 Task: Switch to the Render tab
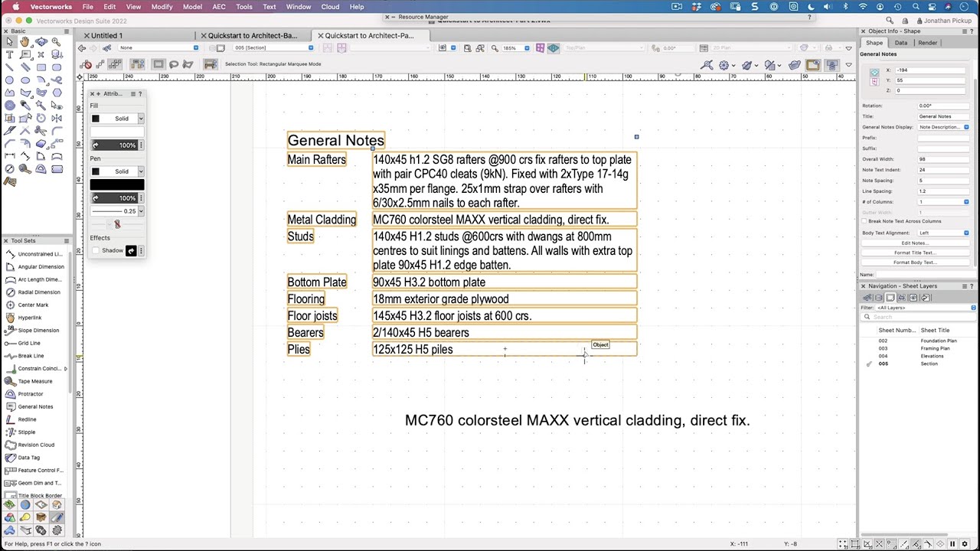point(927,43)
